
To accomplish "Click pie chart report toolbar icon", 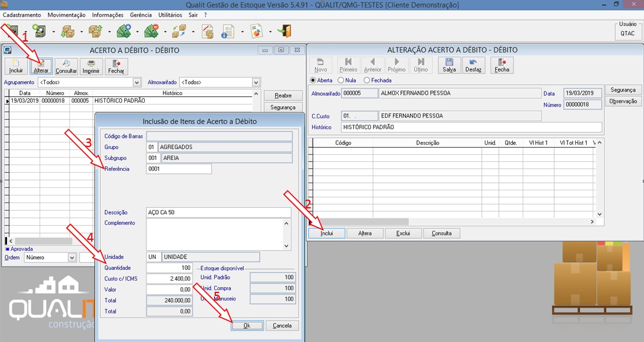I will click(256, 32).
